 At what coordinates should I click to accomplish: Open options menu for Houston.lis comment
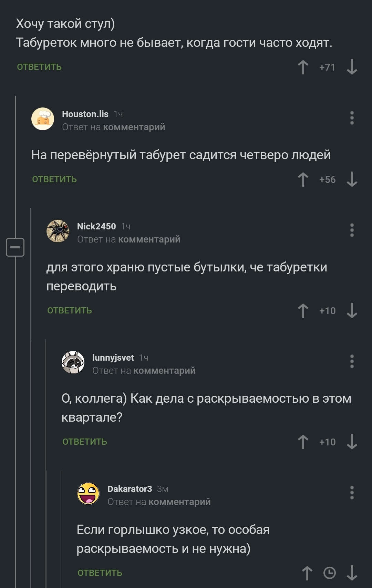pos(352,118)
